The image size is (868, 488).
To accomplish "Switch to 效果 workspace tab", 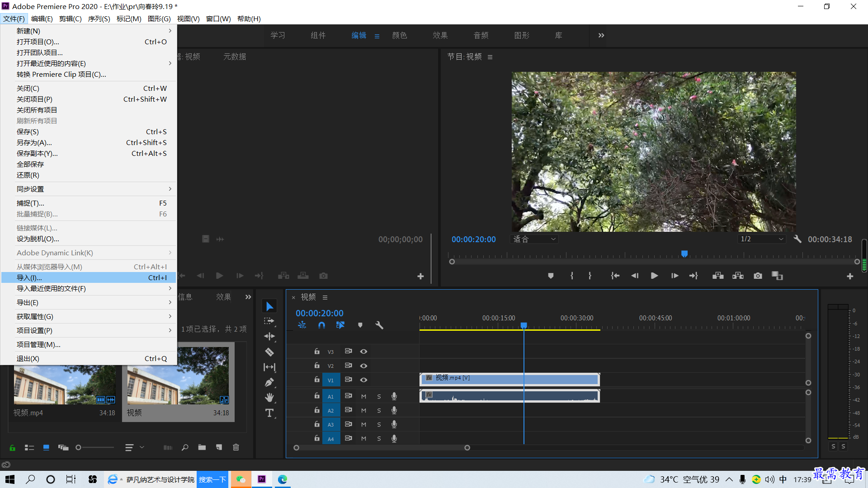I will pyautogui.click(x=440, y=35).
